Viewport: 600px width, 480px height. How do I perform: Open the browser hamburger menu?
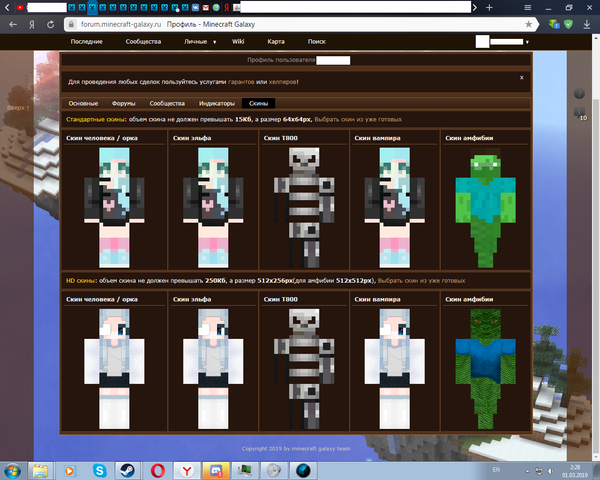click(528, 7)
